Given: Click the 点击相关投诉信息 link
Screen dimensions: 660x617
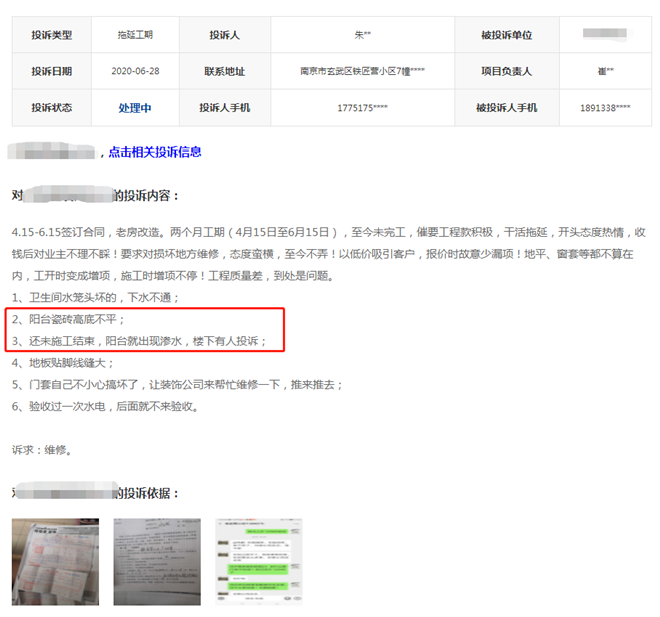Looking at the screenshot, I should click(155, 152).
